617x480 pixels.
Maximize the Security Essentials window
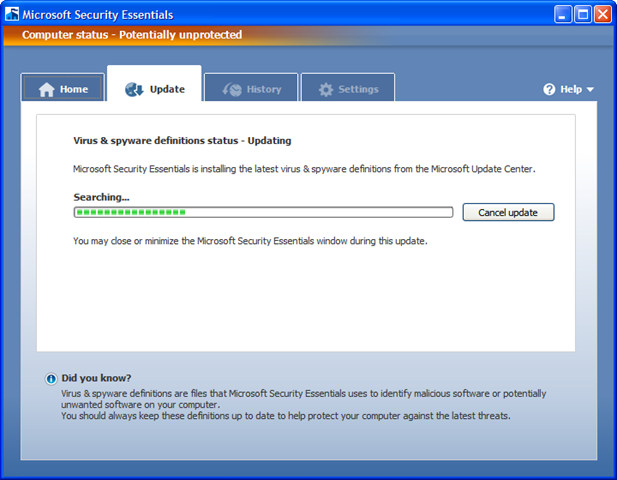coord(583,15)
